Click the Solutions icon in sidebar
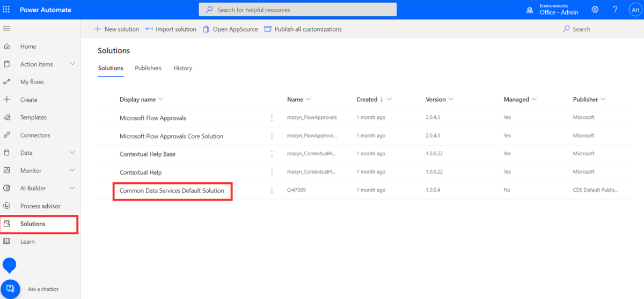The height and width of the screenshot is (299, 644). [x=7, y=223]
